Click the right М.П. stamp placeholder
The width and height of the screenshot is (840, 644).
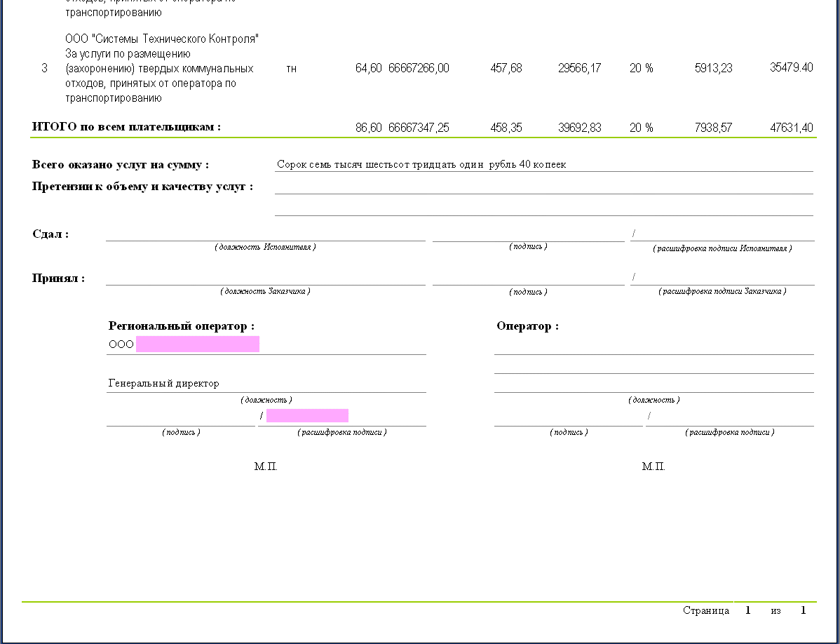653,467
